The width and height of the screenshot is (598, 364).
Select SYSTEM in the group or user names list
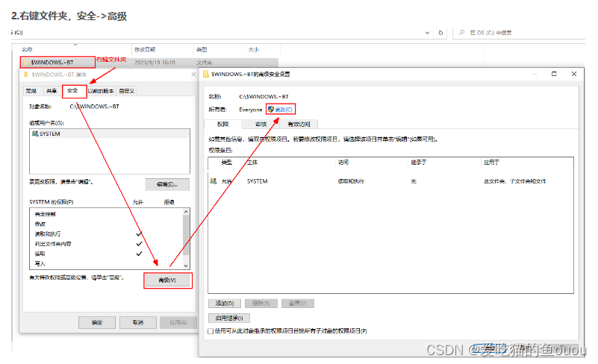110,134
